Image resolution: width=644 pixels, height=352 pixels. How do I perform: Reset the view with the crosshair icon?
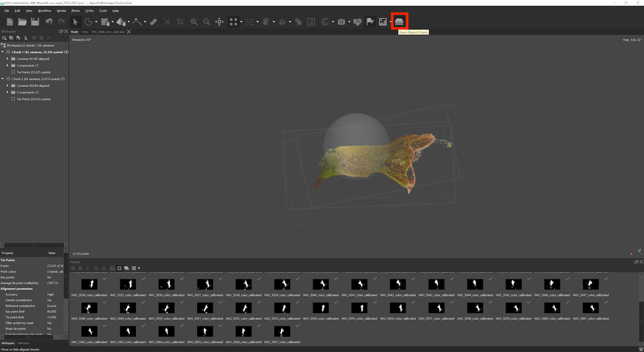(219, 22)
